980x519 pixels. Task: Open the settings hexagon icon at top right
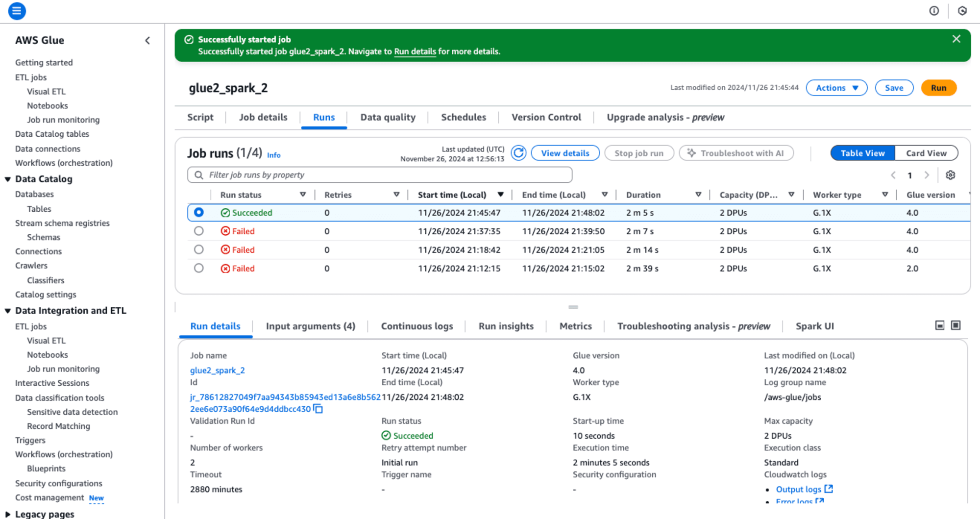pyautogui.click(x=962, y=11)
